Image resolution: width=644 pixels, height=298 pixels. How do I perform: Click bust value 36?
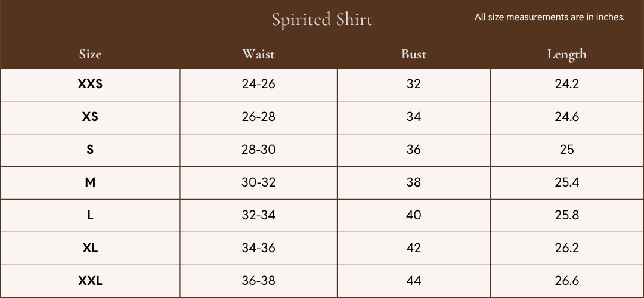[x=414, y=150]
